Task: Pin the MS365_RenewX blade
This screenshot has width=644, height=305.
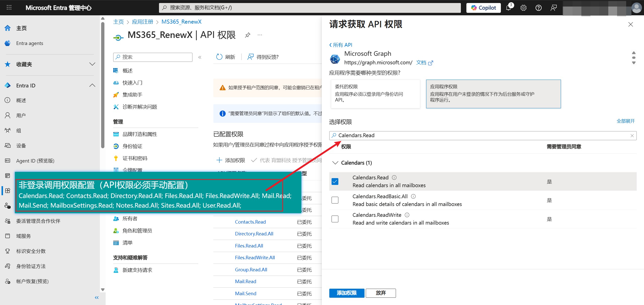Action: [248, 35]
